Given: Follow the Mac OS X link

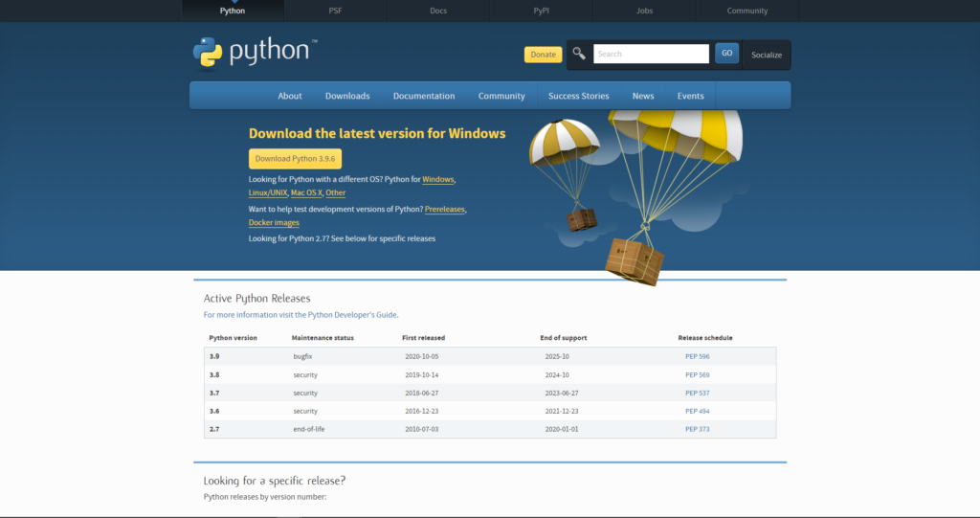Looking at the screenshot, I should 306,193.
